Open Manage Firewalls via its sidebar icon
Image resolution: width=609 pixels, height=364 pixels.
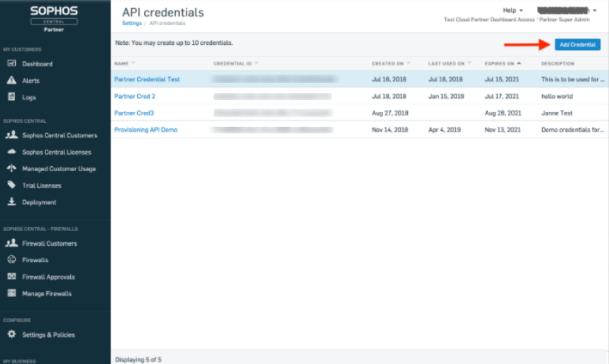[x=11, y=293]
